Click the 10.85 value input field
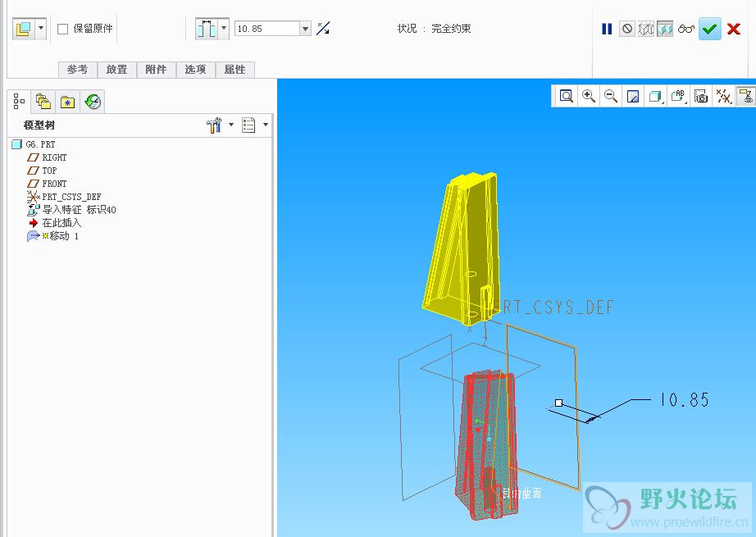This screenshot has height=537, width=756. 267,29
